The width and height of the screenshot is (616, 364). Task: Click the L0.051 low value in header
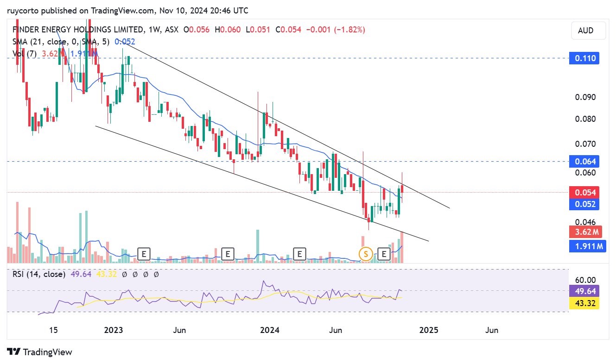tap(258, 30)
